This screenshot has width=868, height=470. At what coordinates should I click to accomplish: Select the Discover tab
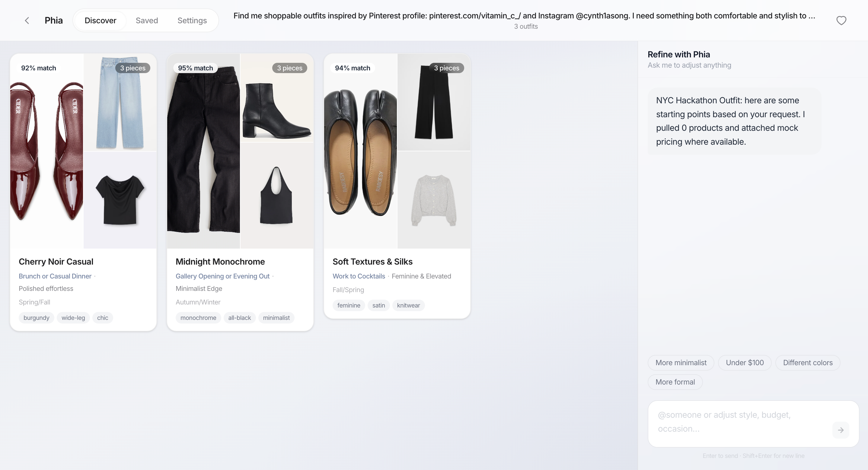(x=100, y=21)
